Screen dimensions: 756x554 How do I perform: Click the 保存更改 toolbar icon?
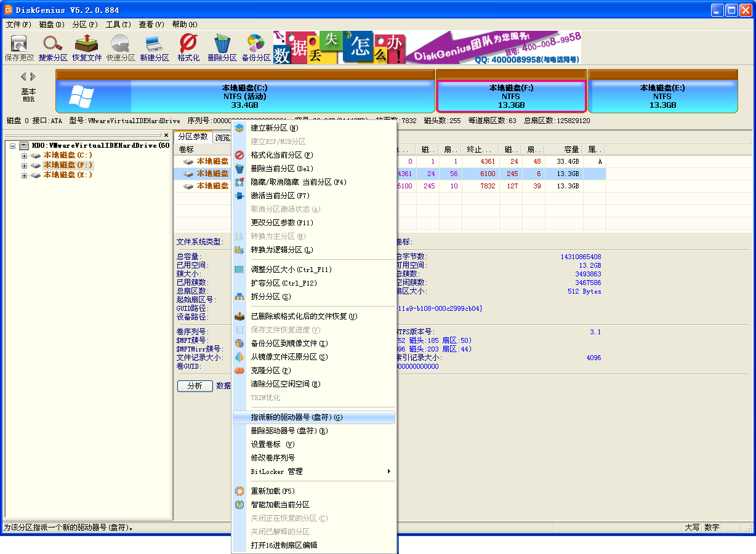18,47
